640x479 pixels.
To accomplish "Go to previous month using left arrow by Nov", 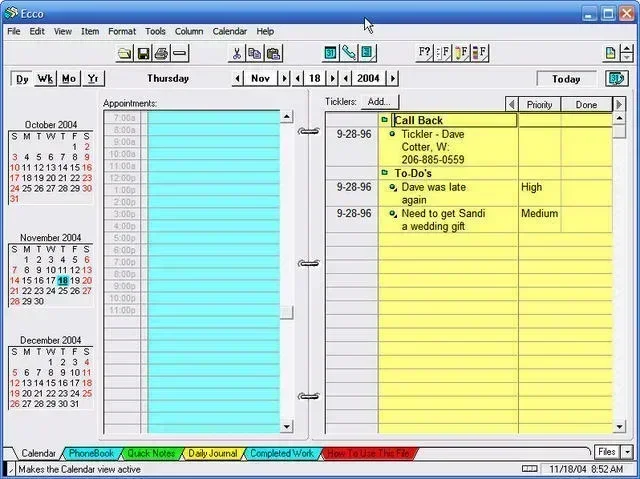I will [x=238, y=78].
